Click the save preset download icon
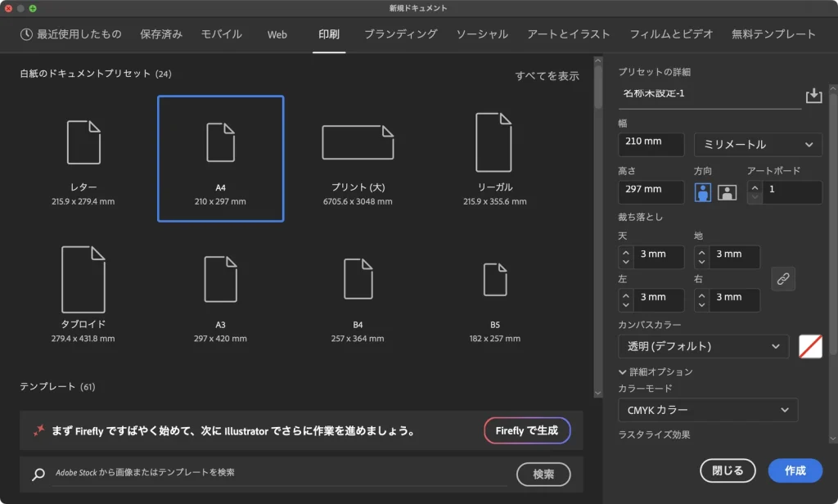This screenshot has height=504, width=838. (x=813, y=96)
